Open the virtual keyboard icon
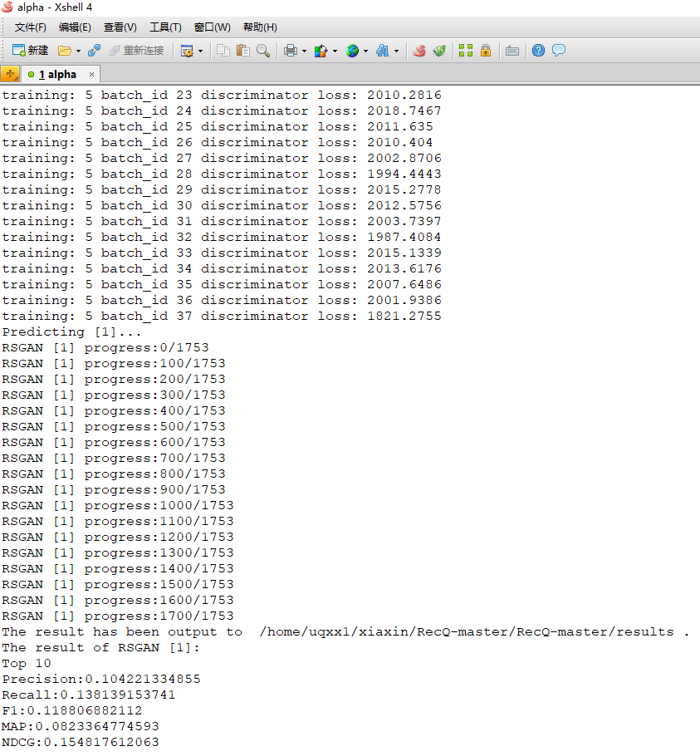Viewport: 700px width, 756px height. point(512,51)
